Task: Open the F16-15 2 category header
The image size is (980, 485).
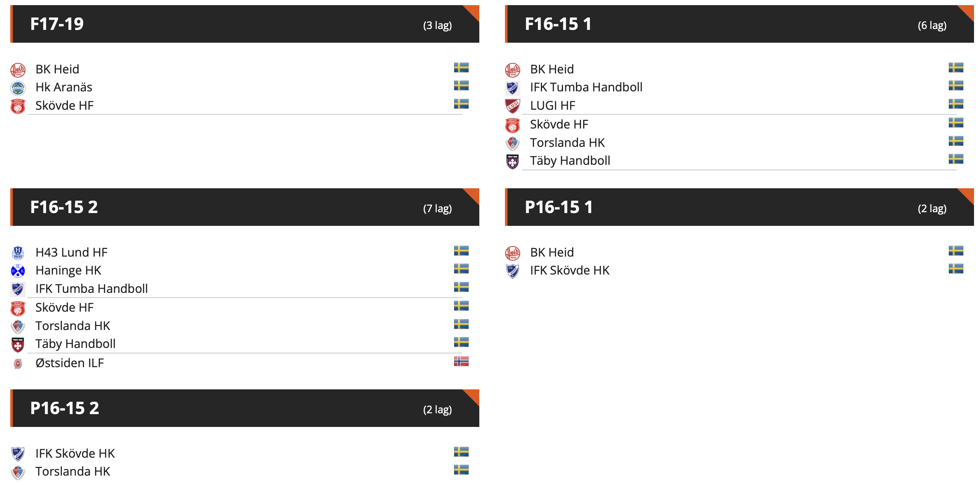Action: click(245, 207)
